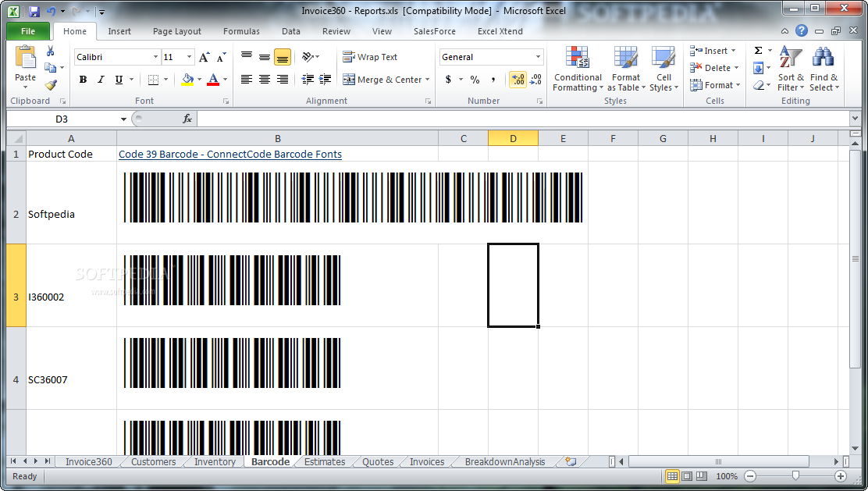The image size is (868, 491).
Task: Toggle Bold formatting
Action: pos(83,80)
